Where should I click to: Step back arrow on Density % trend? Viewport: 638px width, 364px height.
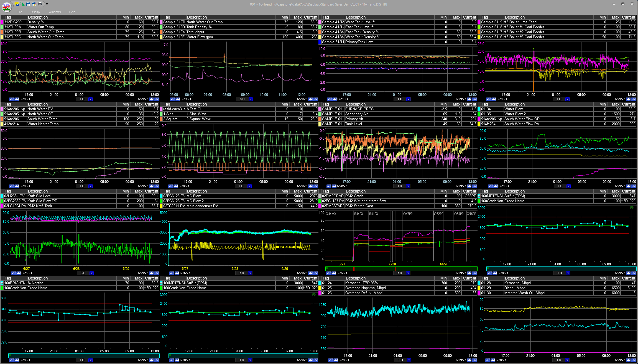point(11,99)
